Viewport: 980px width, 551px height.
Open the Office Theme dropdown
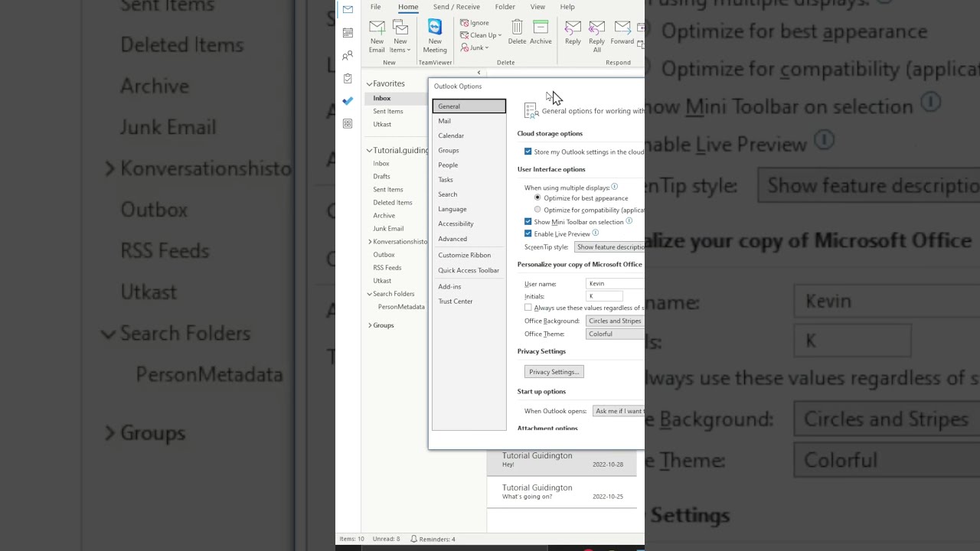pyautogui.click(x=615, y=334)
